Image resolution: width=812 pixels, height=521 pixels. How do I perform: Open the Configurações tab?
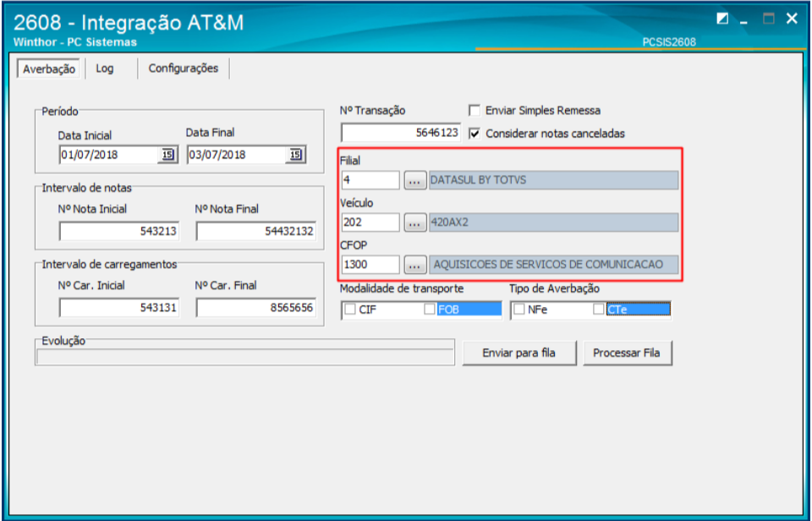184,69
